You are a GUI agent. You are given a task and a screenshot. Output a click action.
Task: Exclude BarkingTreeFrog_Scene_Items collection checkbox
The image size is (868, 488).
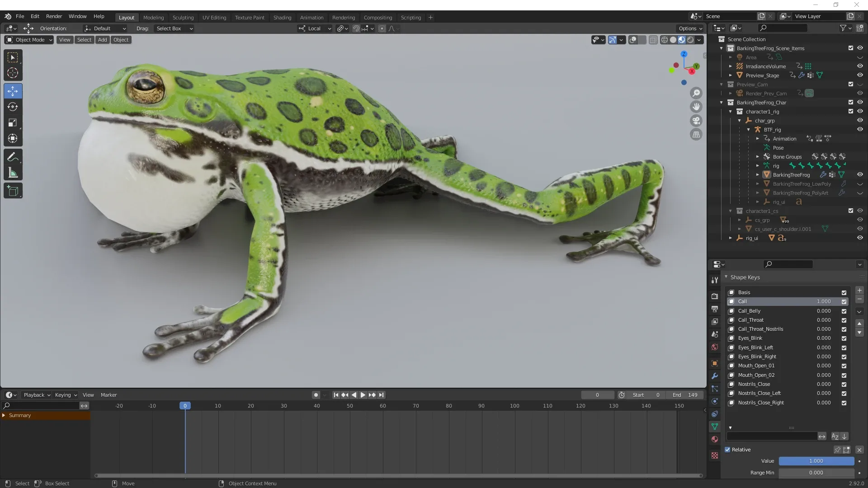851,48
